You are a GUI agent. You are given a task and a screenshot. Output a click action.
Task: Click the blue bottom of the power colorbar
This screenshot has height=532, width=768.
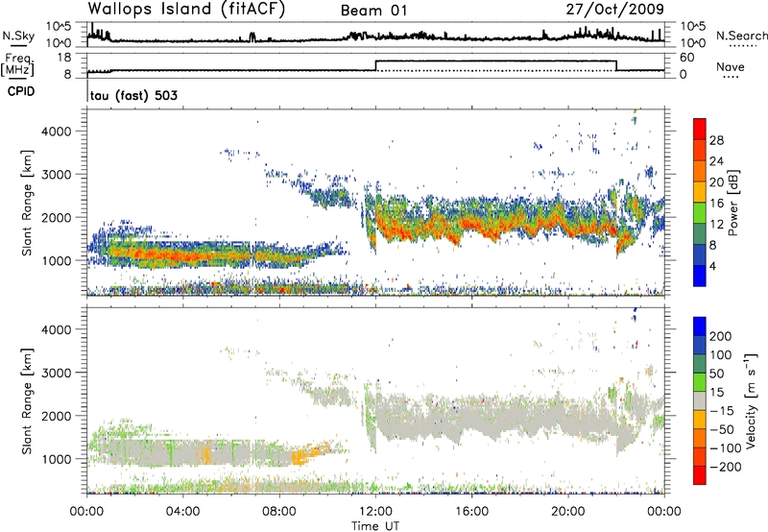point(700,277)
